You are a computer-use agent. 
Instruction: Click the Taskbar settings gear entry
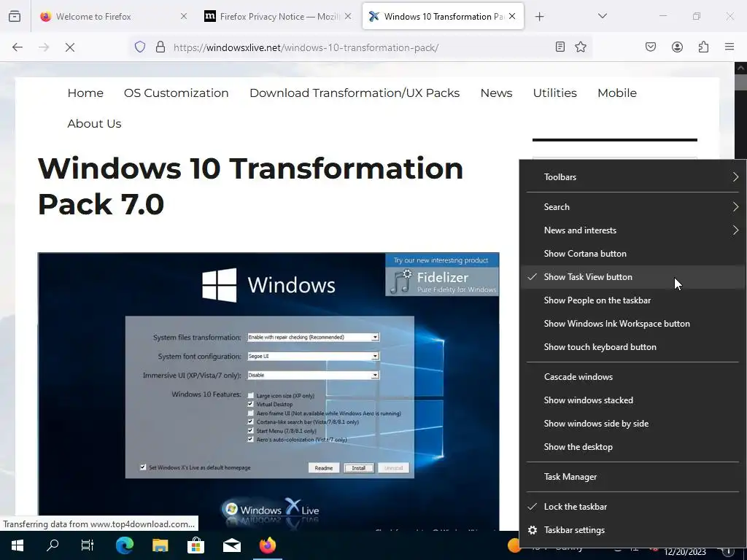(633, 530)
